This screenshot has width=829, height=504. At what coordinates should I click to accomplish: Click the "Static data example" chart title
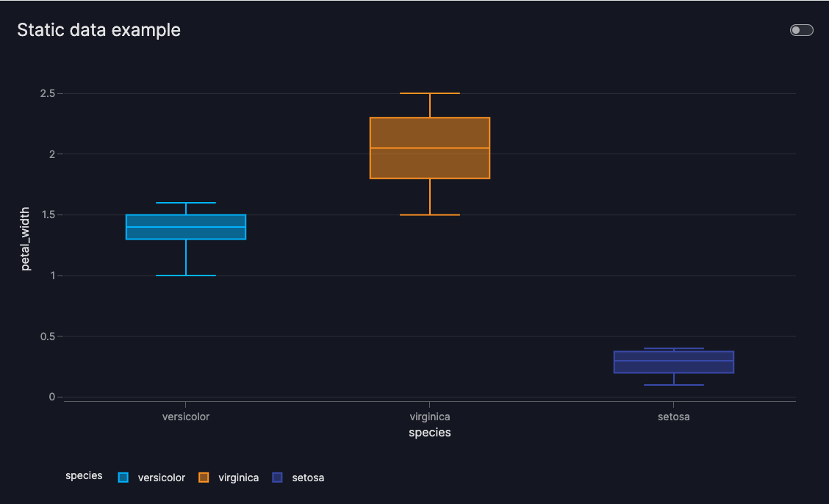[x=98, y=30]
